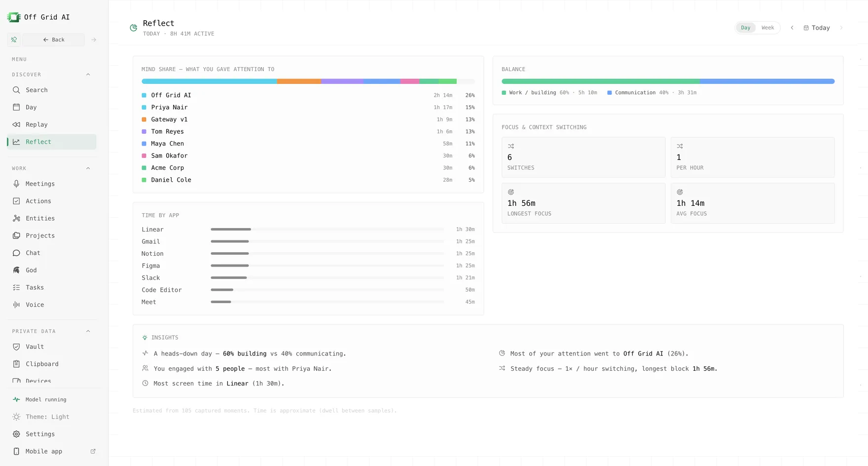Screen dimensions: 868x466
Task: Go to the previous day chevron
Action: [x=792, y=28]
